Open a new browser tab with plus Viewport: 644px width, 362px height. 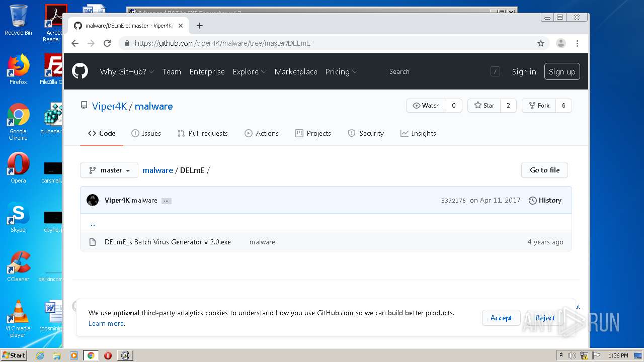click(200, 26)
